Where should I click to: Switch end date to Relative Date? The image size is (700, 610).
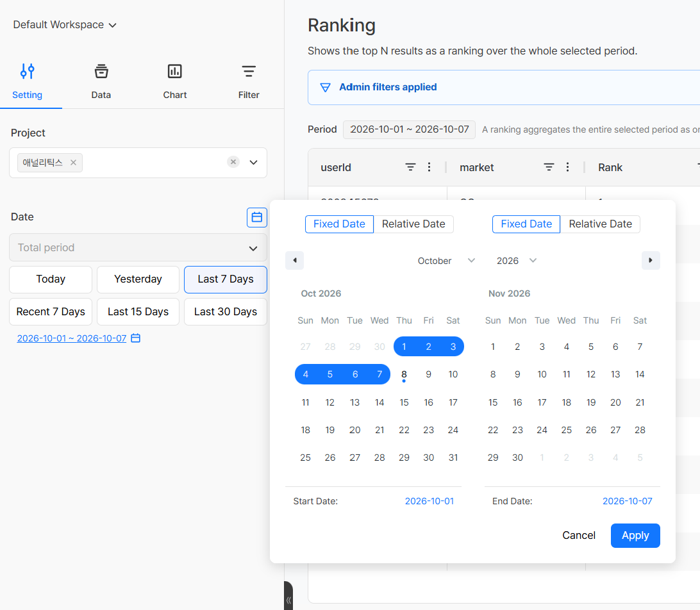tap(600, 224)
